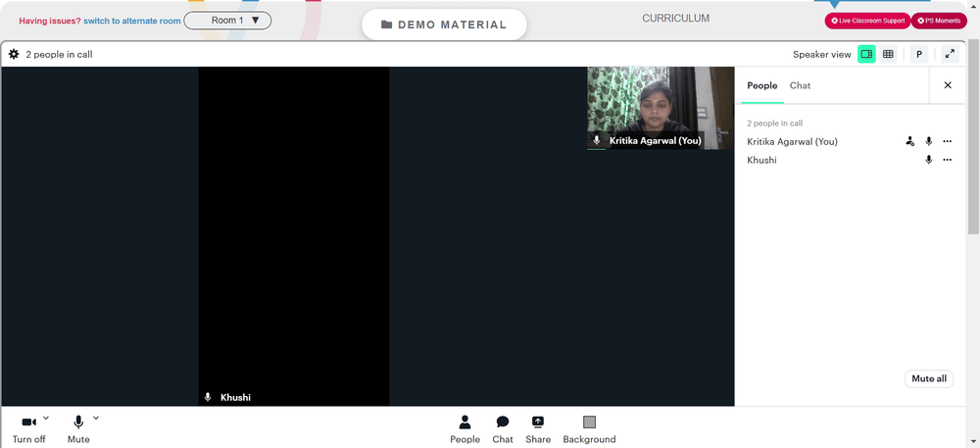Click the P button in call header

click(x=919, y=54)
